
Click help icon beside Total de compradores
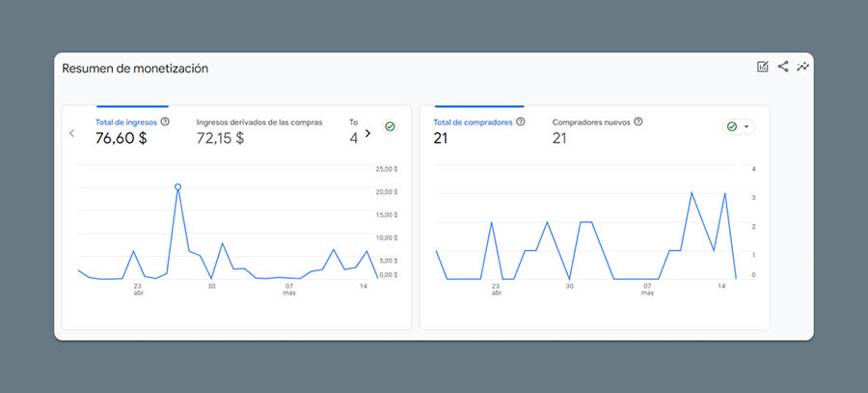tap(521, 122)
